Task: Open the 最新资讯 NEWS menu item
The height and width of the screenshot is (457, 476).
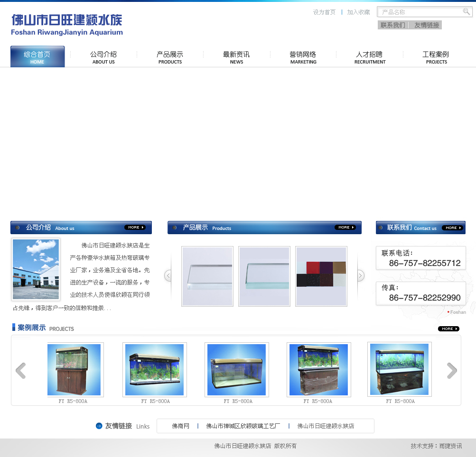Action: point(236,57)
